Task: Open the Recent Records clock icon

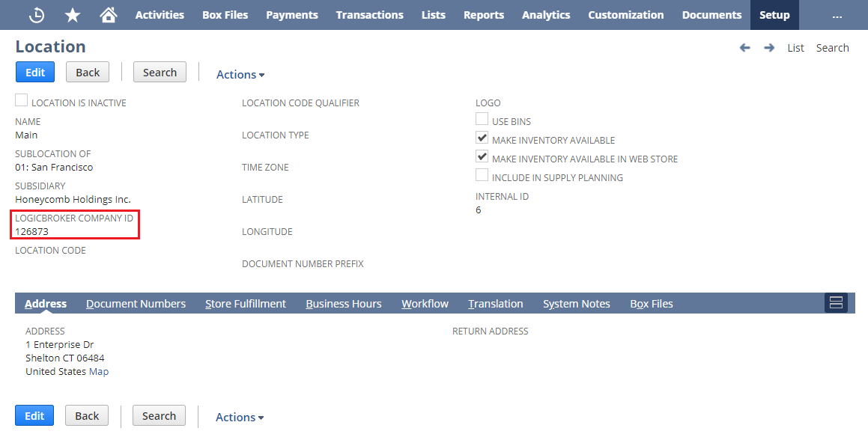Action: 36,15
